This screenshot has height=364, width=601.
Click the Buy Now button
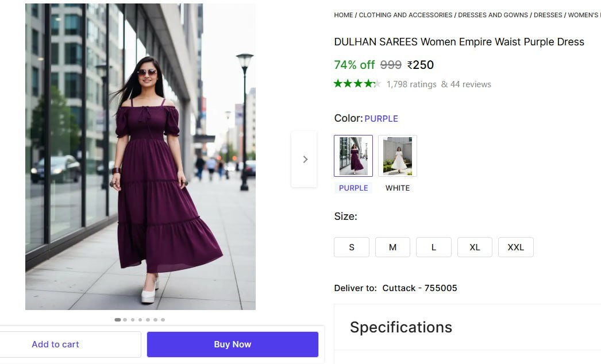pyautogui.click(x=232, y=344)
